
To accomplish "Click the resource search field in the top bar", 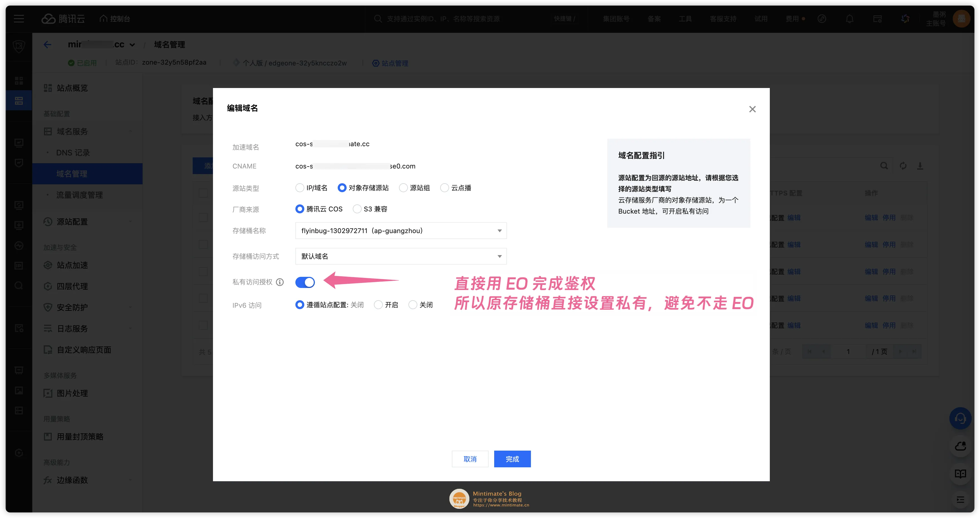I will [x=460, y=19].
